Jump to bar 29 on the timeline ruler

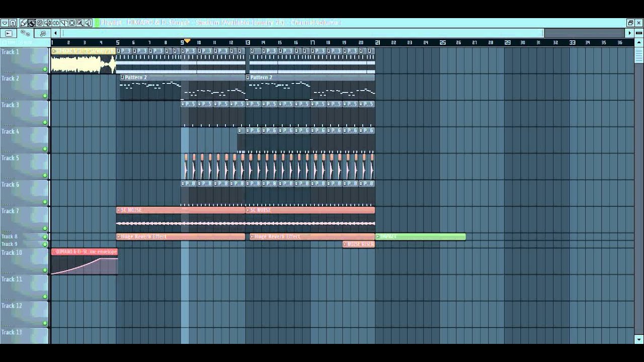click(x=507, y=43)
